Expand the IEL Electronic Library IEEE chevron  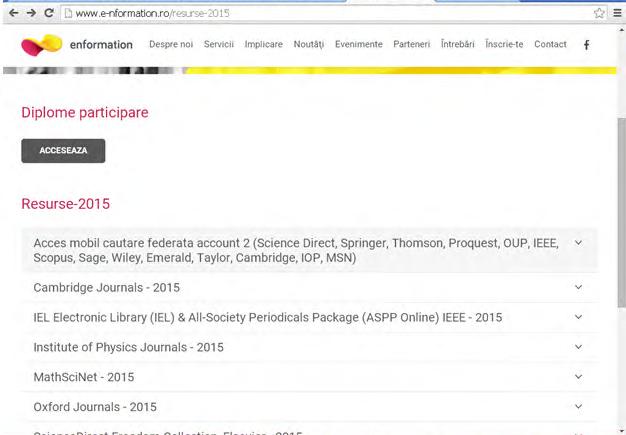coord(578,317)
